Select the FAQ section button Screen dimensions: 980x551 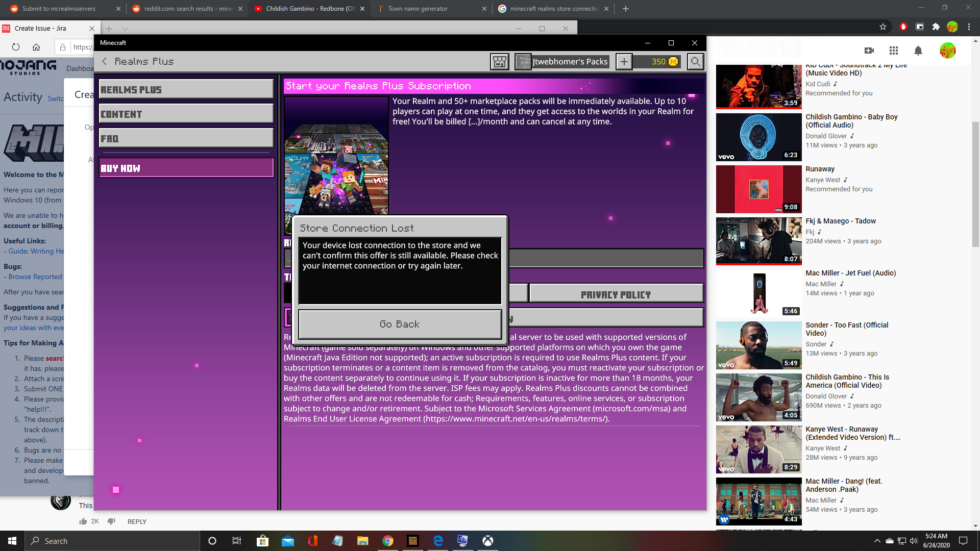click(186, 138)
